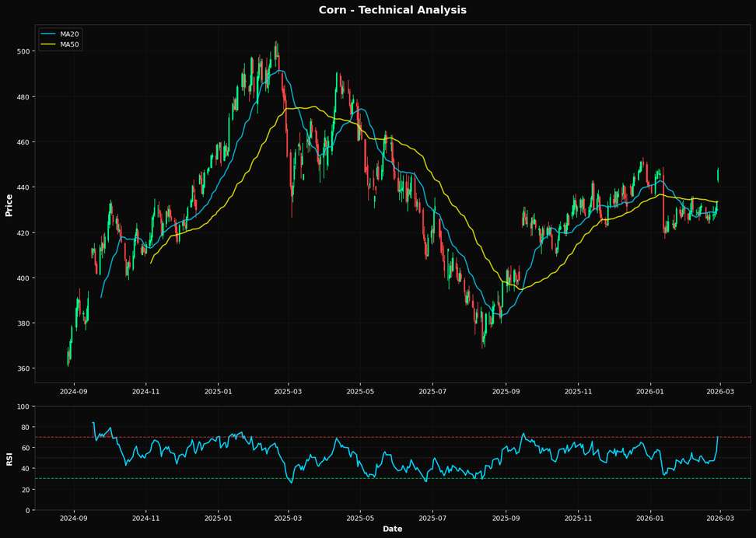Select the MA20 legend label

[69, 34]
